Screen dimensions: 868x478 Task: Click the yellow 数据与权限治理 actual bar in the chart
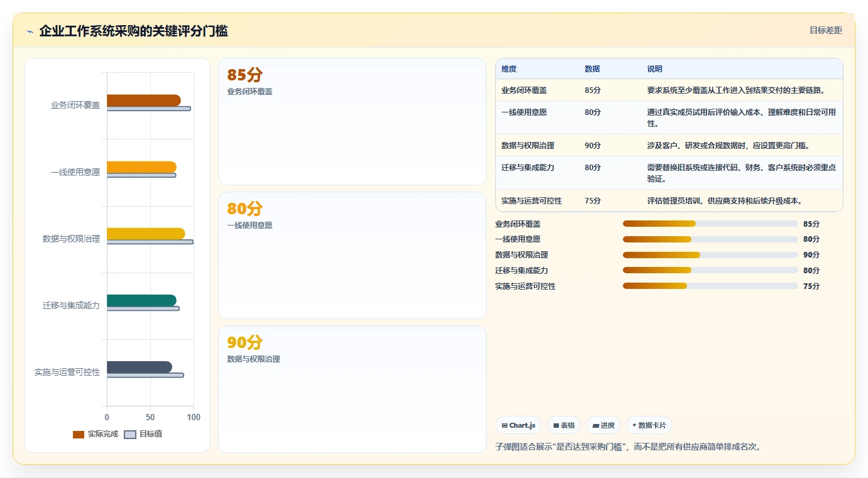[146, 234]
